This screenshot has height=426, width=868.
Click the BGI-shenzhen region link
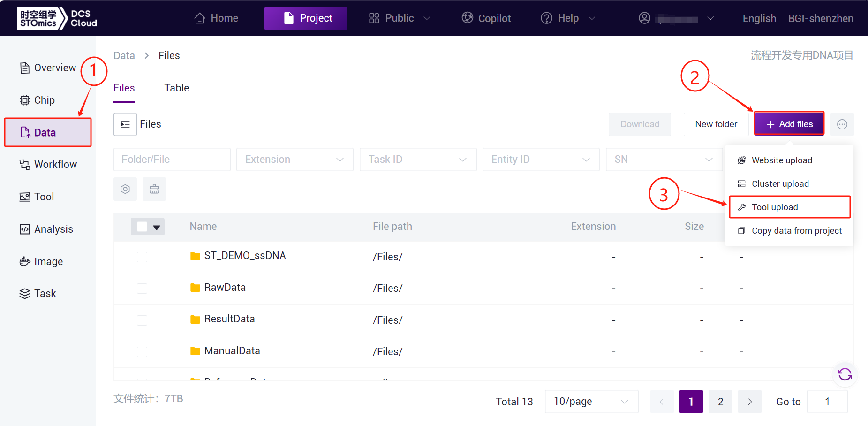(x=821, y=18)
